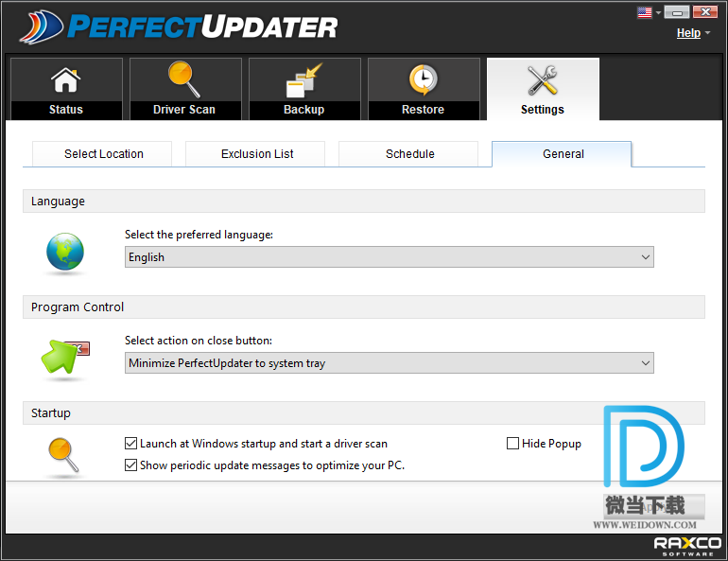728x561 pixels.
Task: Open the Backup tab label
Action: (x=304, y=110)
